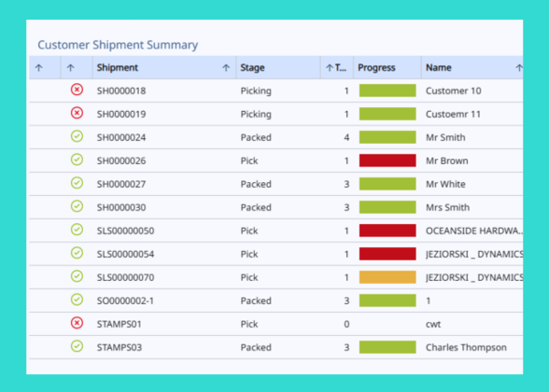Select shipment SH0000018
Image resolution: width=549 pixels, height=392 pixels.
coord(121,91)
